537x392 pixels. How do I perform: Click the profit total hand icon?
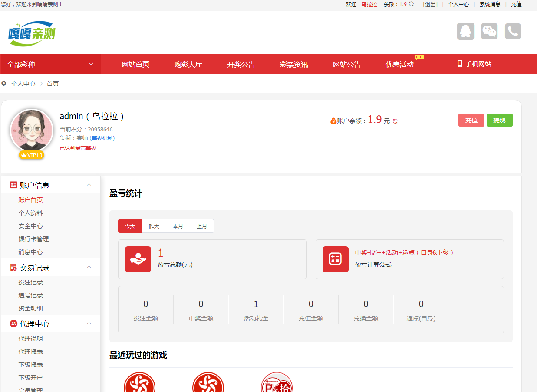coord(138,259)
